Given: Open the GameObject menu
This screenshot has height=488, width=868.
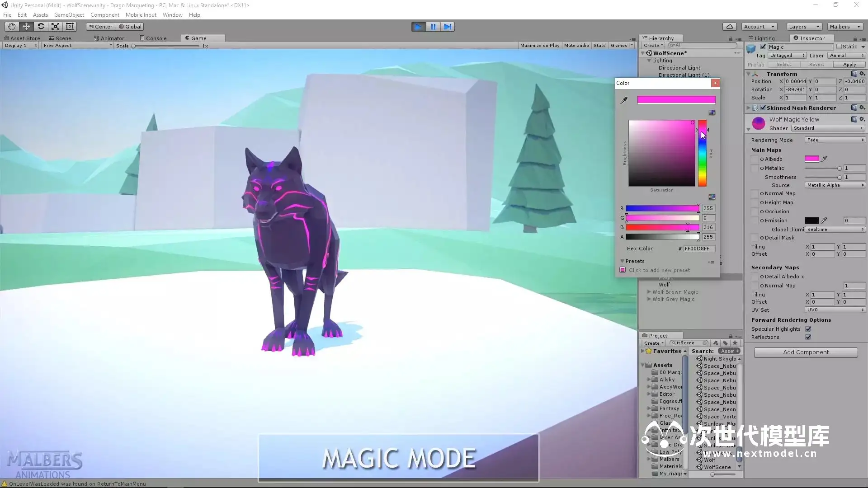Looking at the screenshot, I should (x=69, y=15).
